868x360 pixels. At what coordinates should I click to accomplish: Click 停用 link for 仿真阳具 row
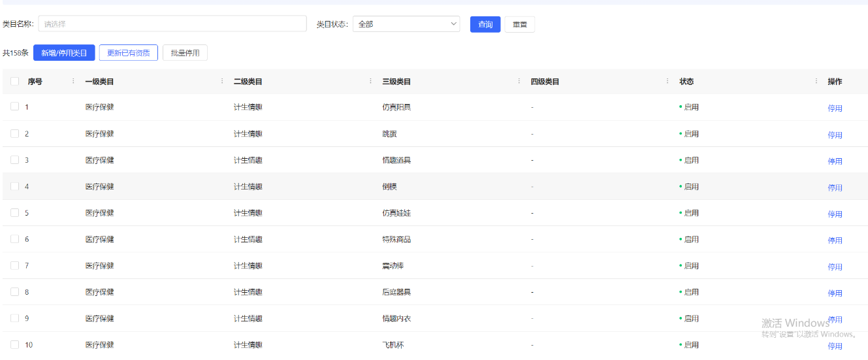pos(835,108)
